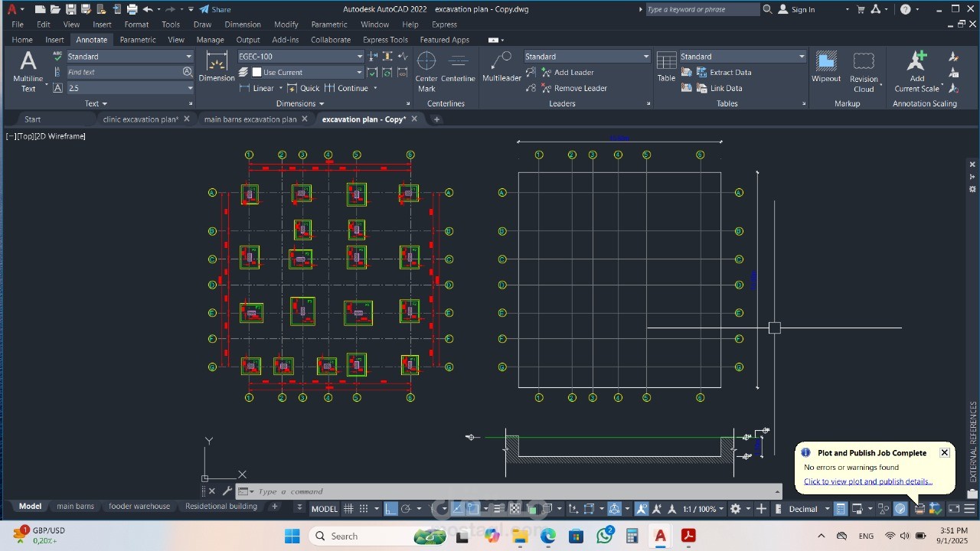The height and width of the screenshot is (551, 980).
Task: Insert a Center Mark
Action: (426, 71)
